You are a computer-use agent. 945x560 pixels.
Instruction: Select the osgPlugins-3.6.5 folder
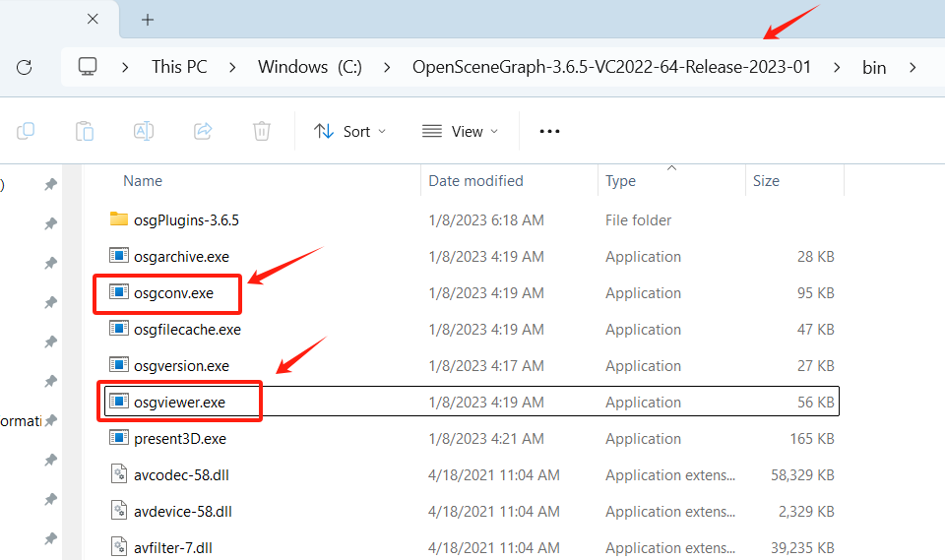coord(186,220)
